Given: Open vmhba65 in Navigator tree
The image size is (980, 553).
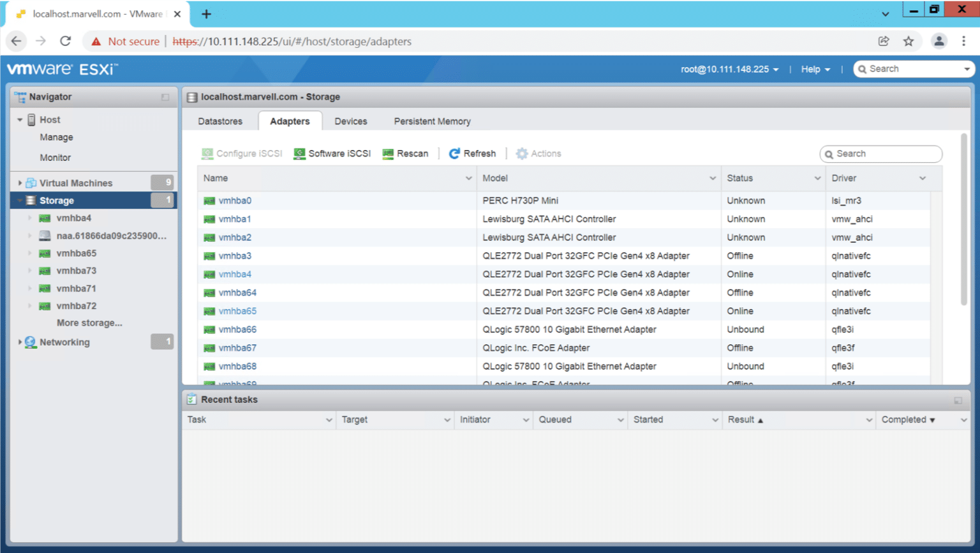Looking at the screenshot, I should (77, 254).
